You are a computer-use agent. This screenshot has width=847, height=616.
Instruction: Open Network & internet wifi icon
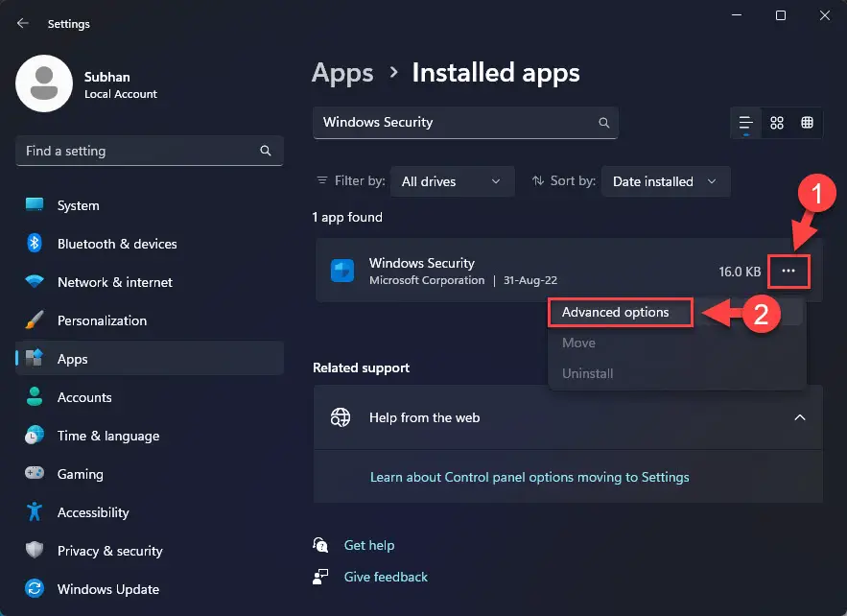click(x=35, y=281)
